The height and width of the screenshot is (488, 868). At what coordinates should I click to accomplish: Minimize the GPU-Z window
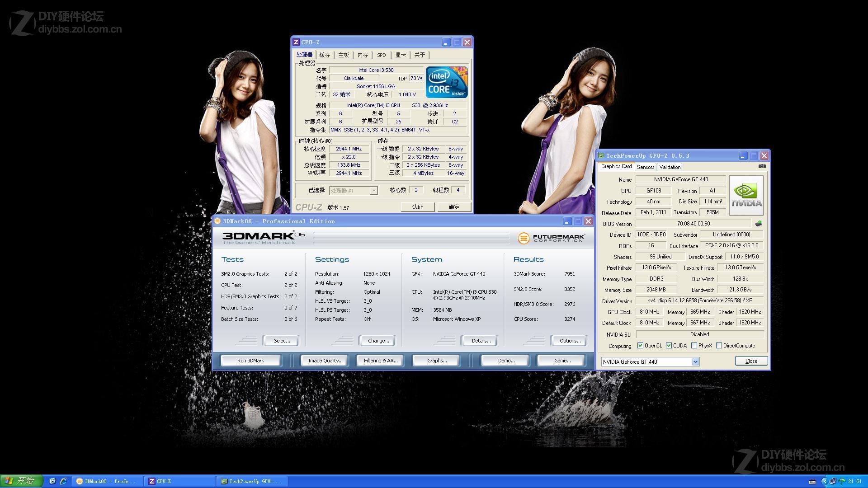tap(743, 155)
